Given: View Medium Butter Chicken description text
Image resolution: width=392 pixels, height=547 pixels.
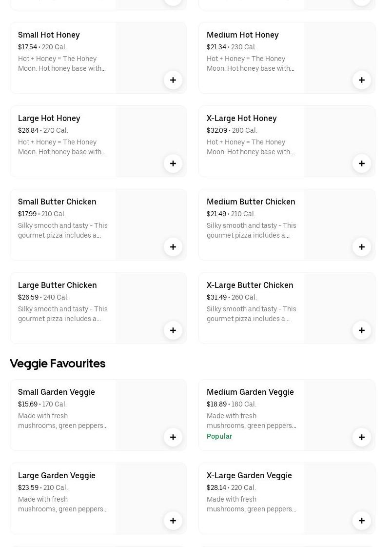Looking at the screenshot, I should (x=251, y=230).
